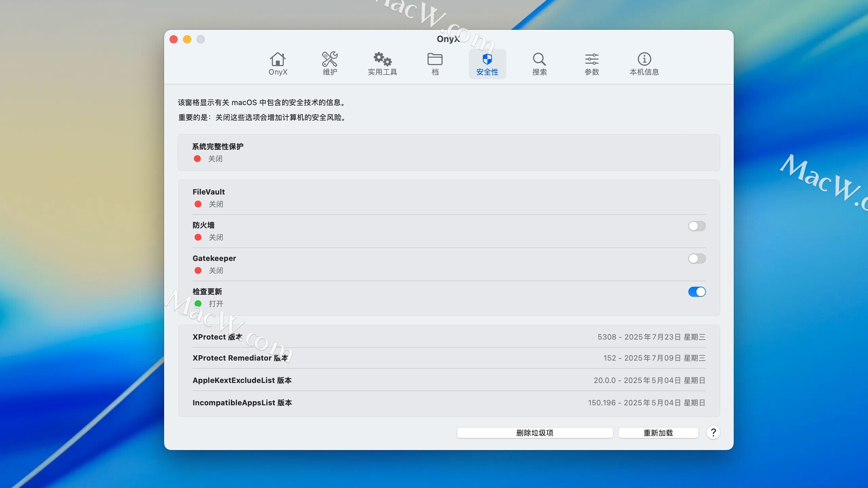This screenshot has height=488, width=868.
Task: Select the 安全性 shield icon
Action: pos(487,64)
